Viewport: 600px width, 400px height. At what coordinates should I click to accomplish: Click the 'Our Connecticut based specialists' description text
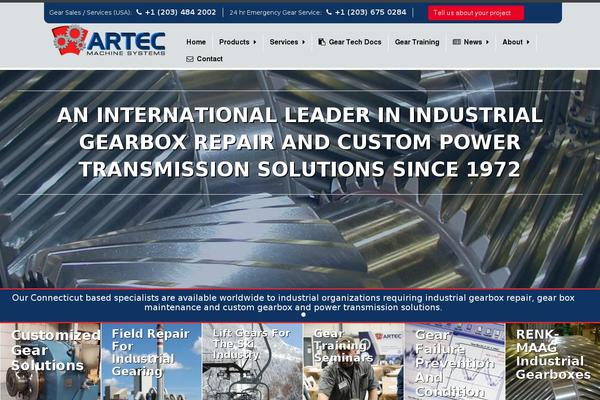click(293, 302)
